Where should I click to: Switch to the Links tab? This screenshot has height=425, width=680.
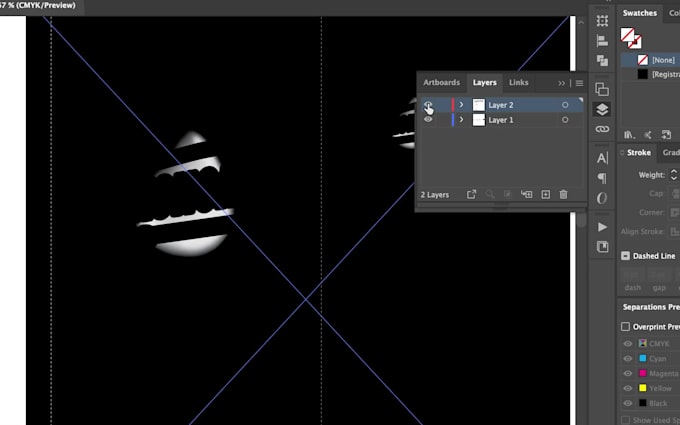click(x=519, y=82)
